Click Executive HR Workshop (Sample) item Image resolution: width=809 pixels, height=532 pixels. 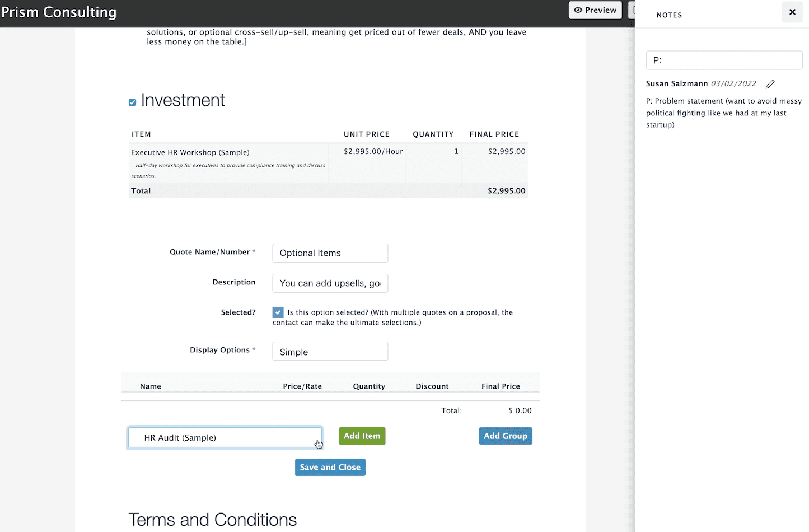(190, 152)
